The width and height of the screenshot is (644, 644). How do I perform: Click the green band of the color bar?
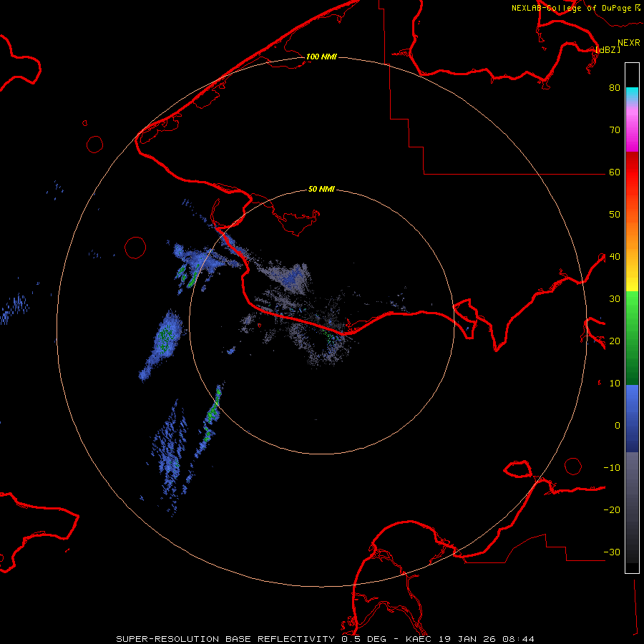[632, 338]
